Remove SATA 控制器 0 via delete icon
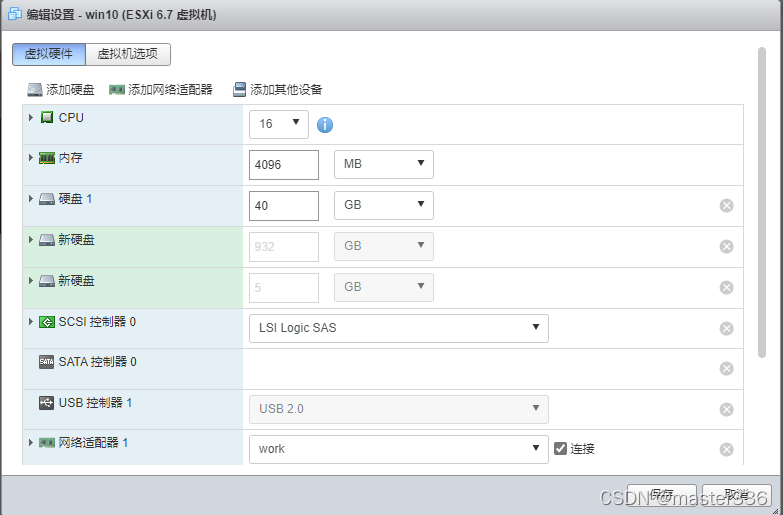 [726, 369]
